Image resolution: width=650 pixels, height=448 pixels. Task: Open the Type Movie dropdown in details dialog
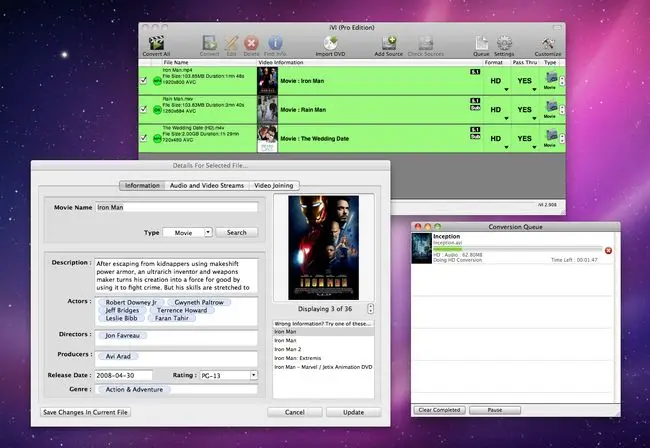(x=188, y=232)
